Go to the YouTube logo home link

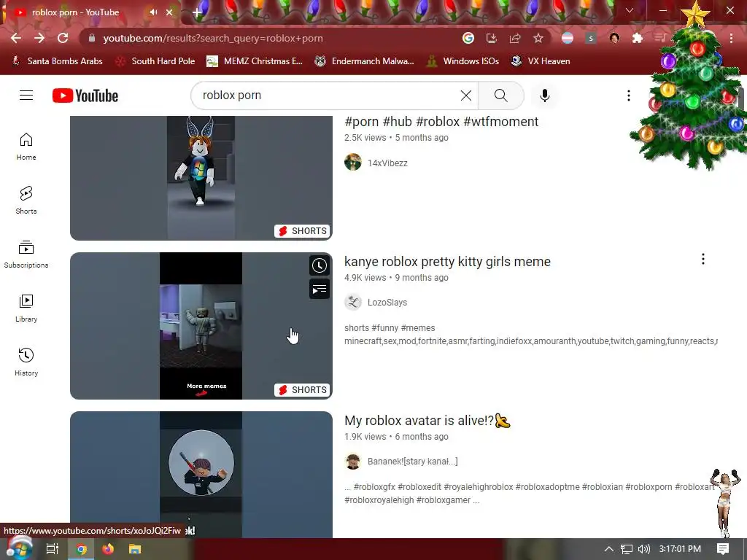point(85,96)
